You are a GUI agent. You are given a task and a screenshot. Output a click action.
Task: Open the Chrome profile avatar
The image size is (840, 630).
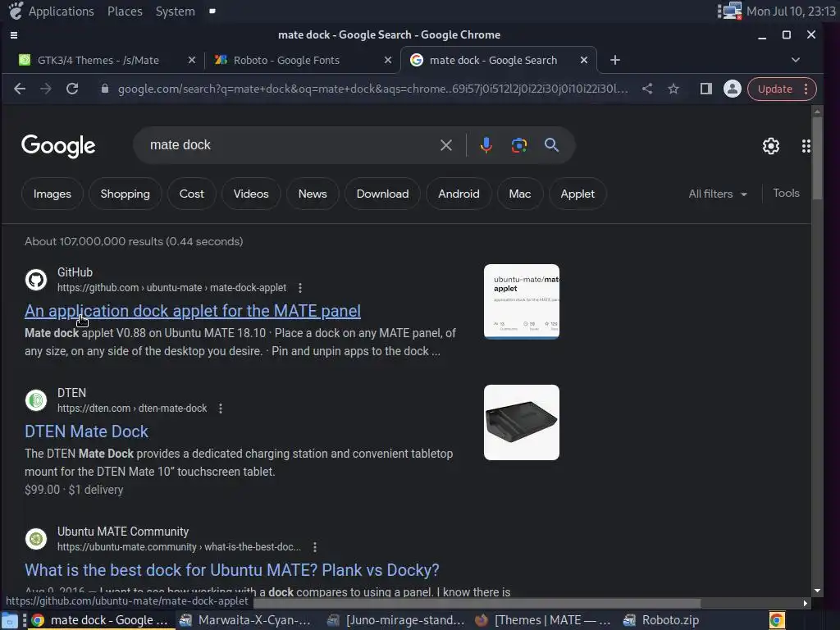[x=733, y=89]
